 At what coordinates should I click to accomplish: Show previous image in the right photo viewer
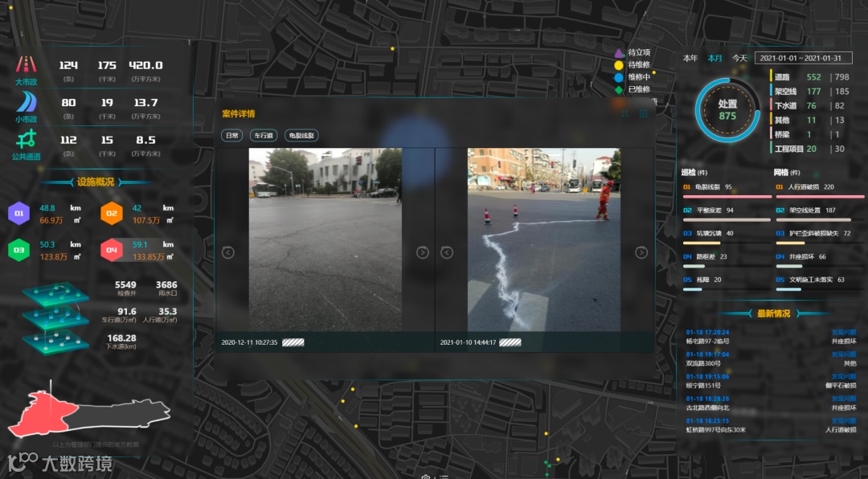coord(447,252)
